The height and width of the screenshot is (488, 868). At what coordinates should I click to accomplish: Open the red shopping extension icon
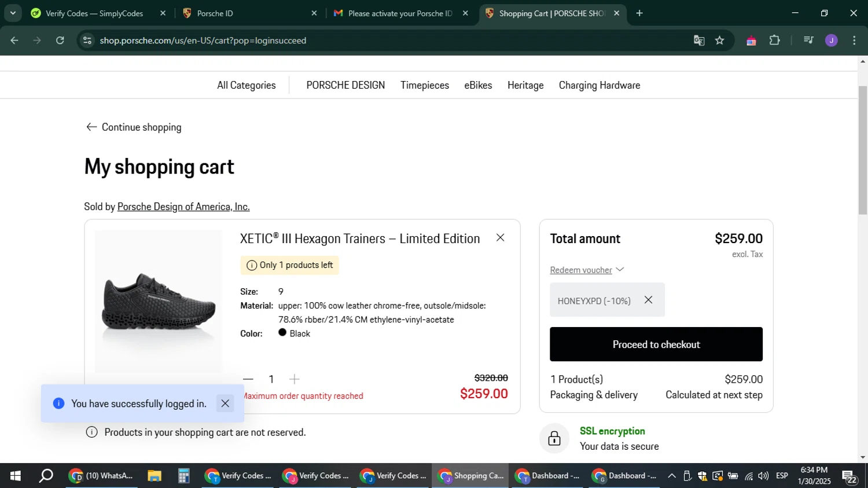click(751, 41)
